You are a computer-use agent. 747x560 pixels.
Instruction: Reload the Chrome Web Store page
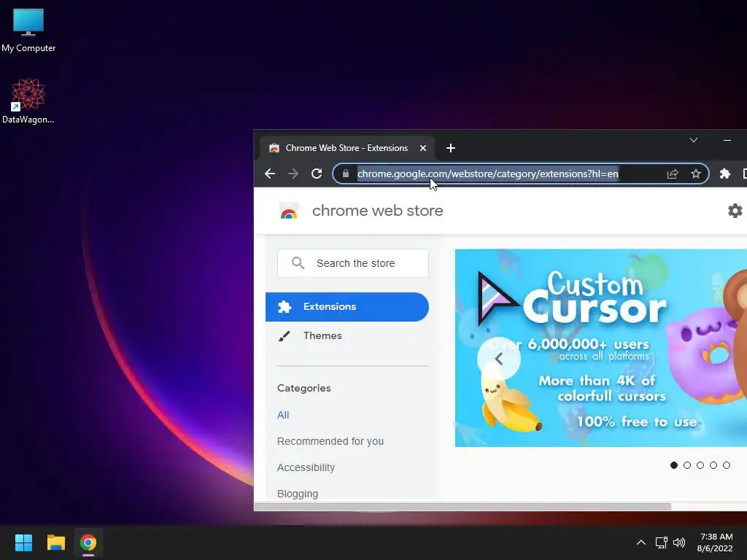point(317,174)
